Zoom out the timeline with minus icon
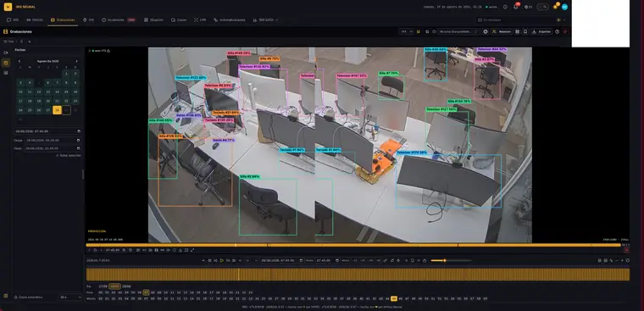644x311 pixels. pyautogui.click(x=617, y=260)
